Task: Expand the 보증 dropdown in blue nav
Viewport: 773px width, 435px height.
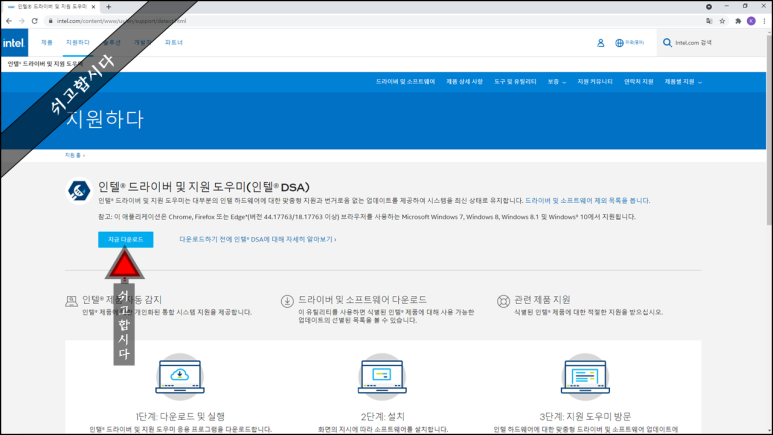Action: 557,82
